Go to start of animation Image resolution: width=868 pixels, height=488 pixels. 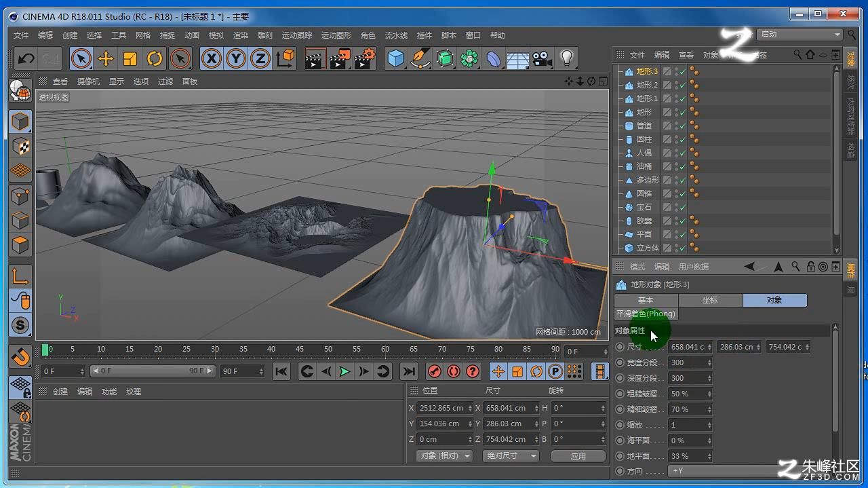(x=281, y=371)
